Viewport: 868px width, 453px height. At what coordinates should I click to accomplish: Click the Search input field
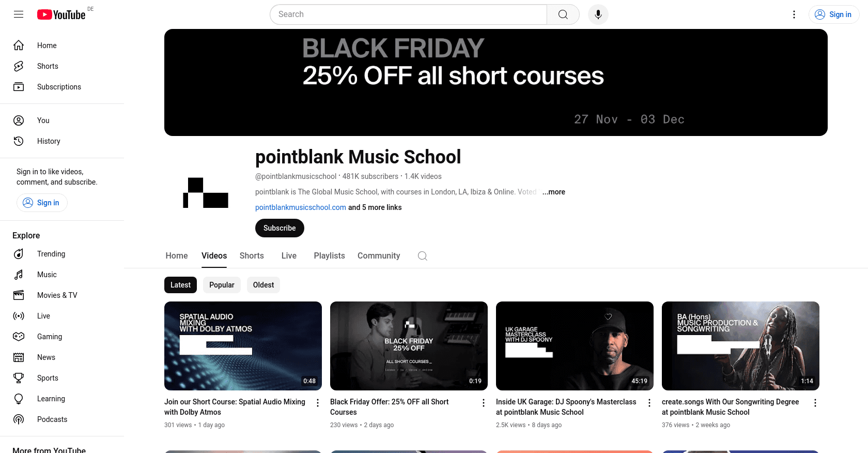click(408, 14)
